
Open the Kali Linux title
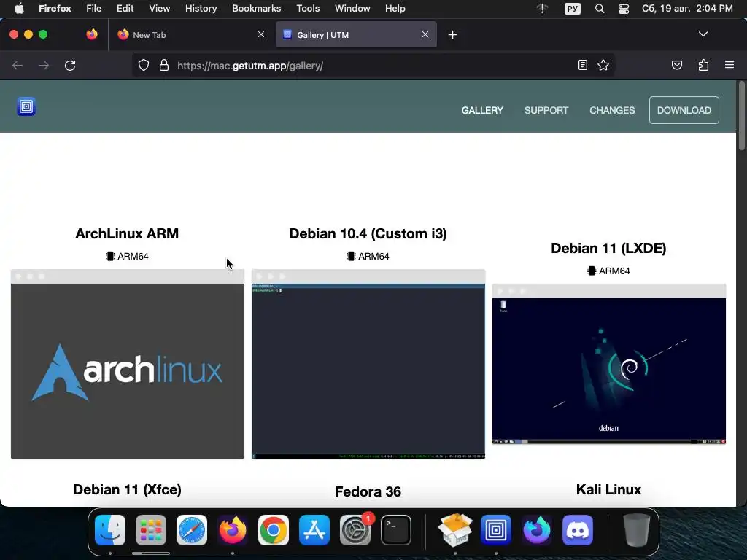608,489
